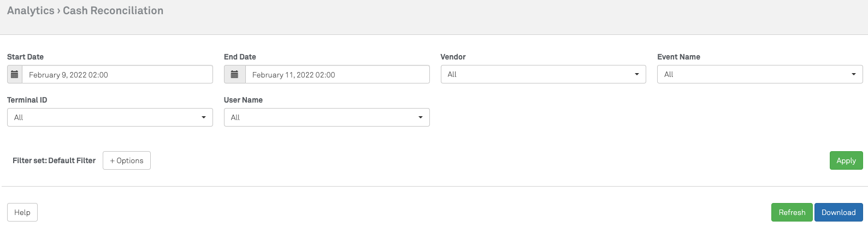Image resolution: width=868 pixels, height=233 pixels.
Task: Click the Start Date input field
Action: coord(117,75)
